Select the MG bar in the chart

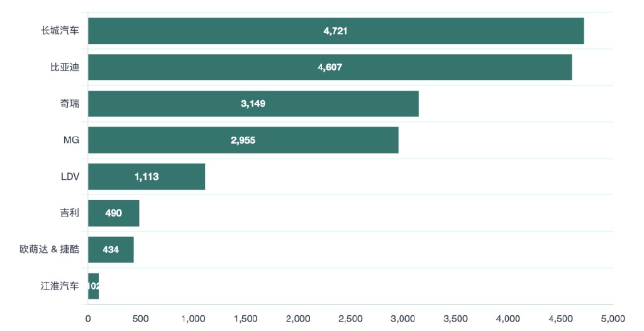243,140
